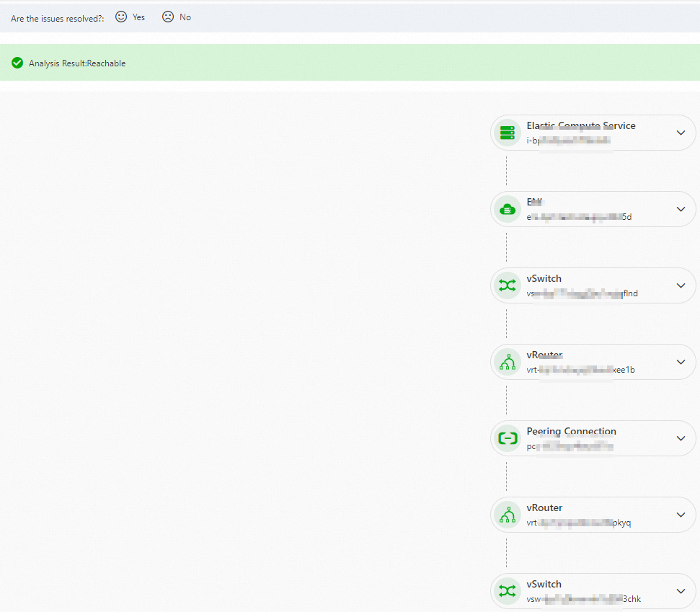
Task: Expand the Elastic Compute Service node
Action: [x=681, y=133]
